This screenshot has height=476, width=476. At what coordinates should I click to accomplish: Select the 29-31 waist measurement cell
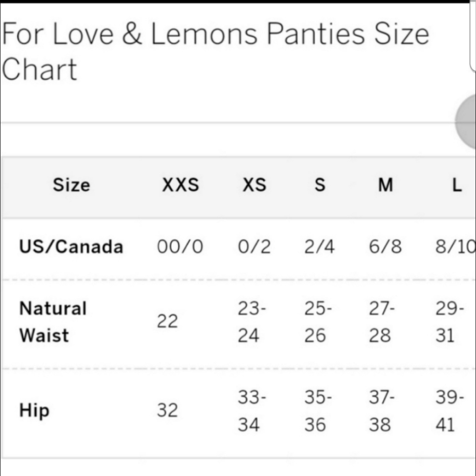[449, 322]
